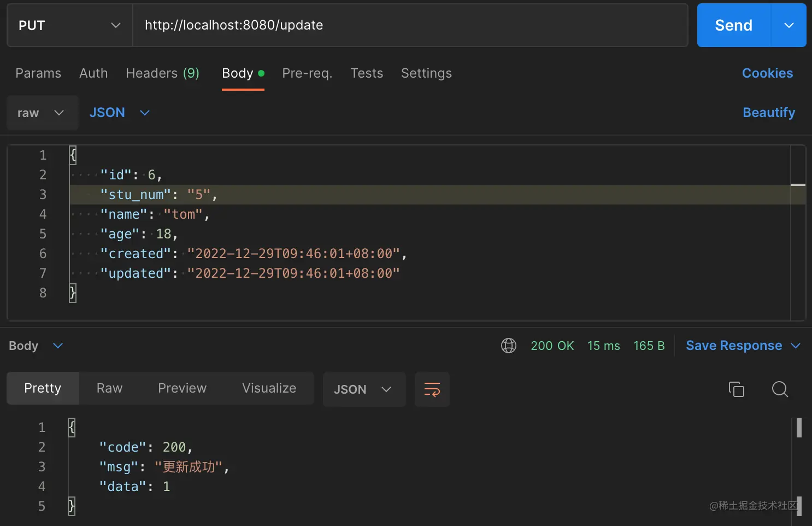Expand the raw body type dropdown
Screen dimensions: 812x526
(42, 113)
